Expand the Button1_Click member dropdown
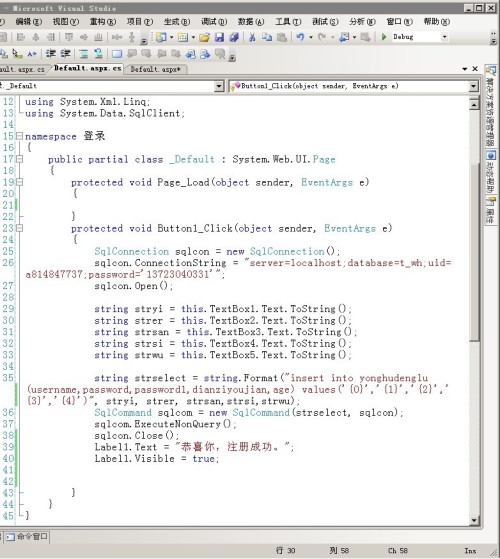Screen dimensions: 500x559 pos(473,86)
